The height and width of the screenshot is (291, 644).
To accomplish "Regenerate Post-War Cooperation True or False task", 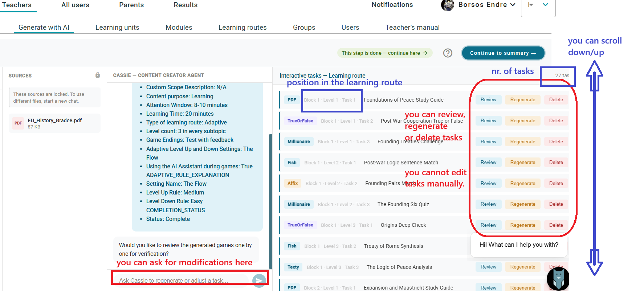I will 522,121.
